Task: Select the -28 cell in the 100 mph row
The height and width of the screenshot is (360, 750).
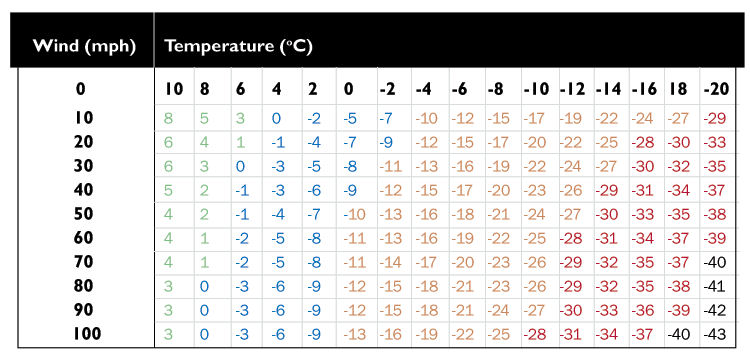Action: 535,334
